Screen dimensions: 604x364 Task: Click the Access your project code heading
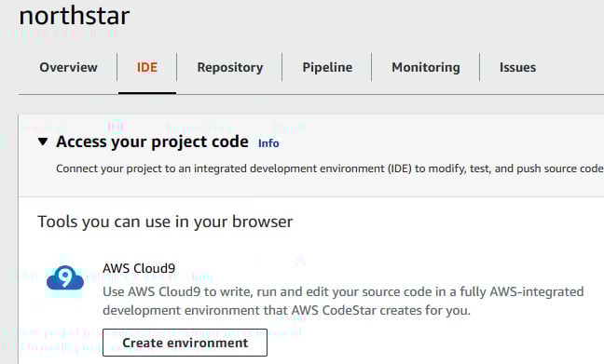pos(152,142)
